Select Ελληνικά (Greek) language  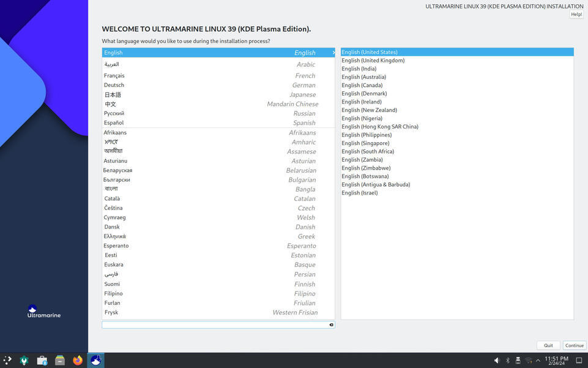click(218, 236)
